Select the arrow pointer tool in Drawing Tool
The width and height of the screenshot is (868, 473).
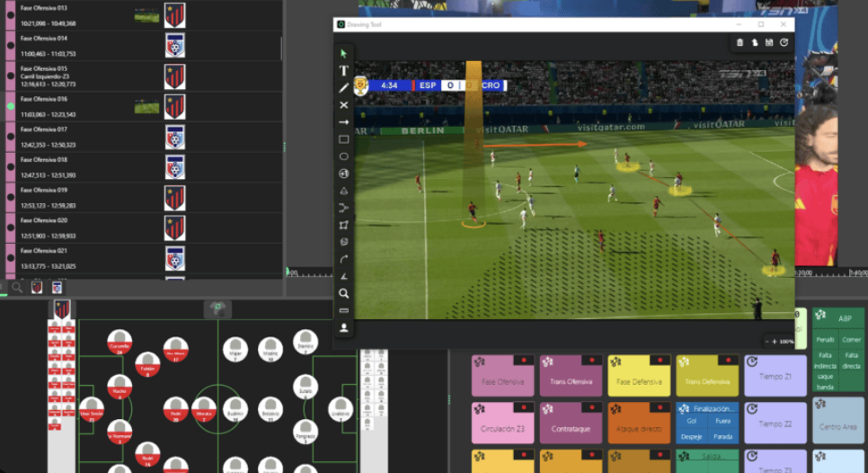pos(344,54)
